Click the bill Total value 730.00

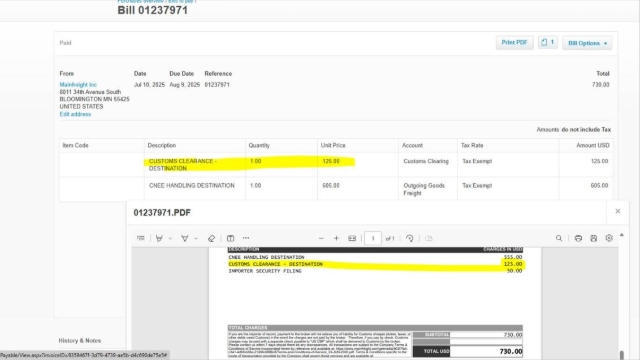(x=600, y=84)
